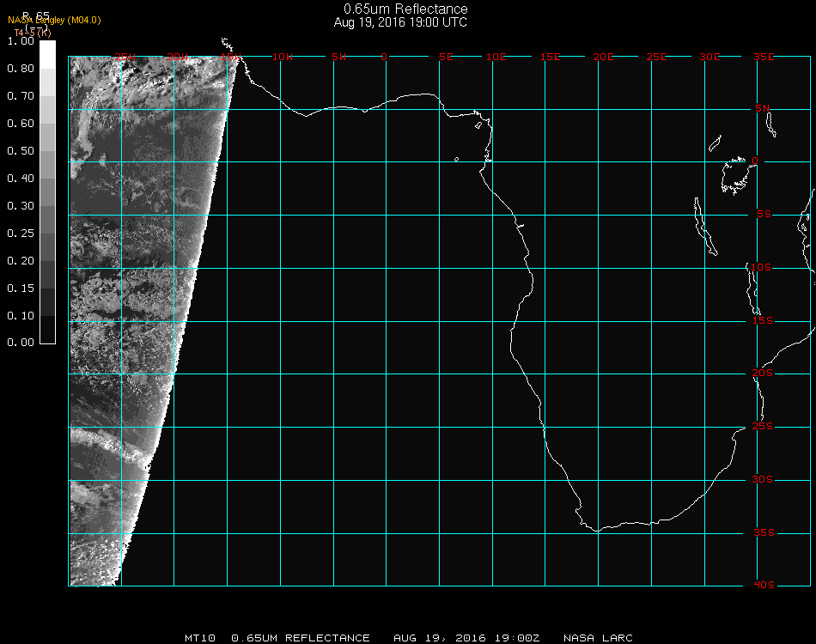Click the 0.15 colorbar scale value
The image size is (816, 644).
[21, 289]
